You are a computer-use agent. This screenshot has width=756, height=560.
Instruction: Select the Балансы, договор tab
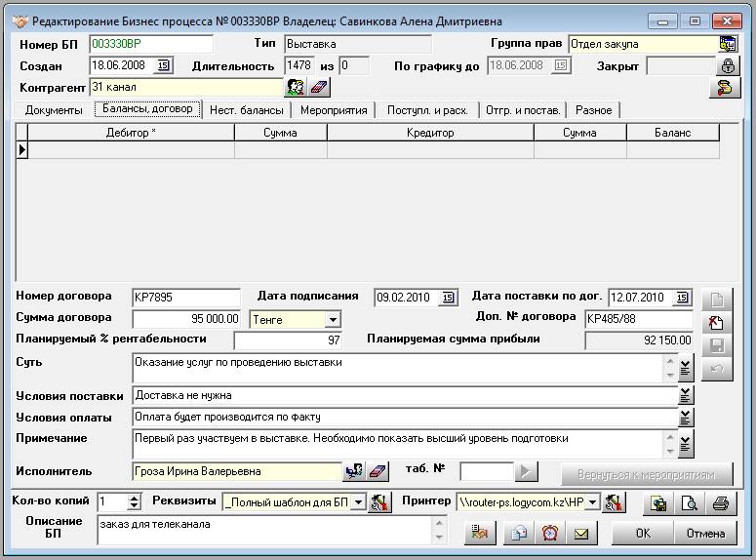147,109
